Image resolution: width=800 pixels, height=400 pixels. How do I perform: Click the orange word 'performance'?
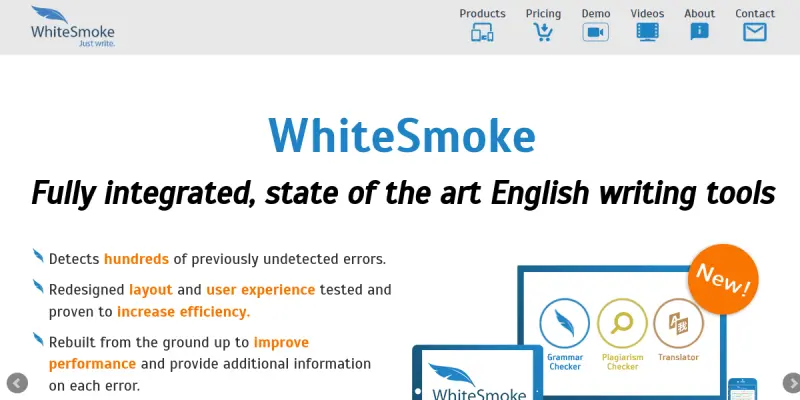point(92,364)
